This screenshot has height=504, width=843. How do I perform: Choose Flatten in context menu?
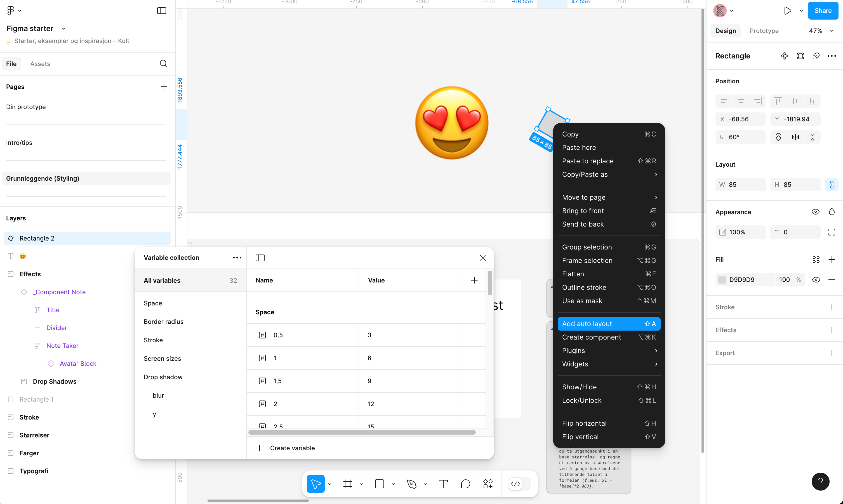[x=609, y=274]
